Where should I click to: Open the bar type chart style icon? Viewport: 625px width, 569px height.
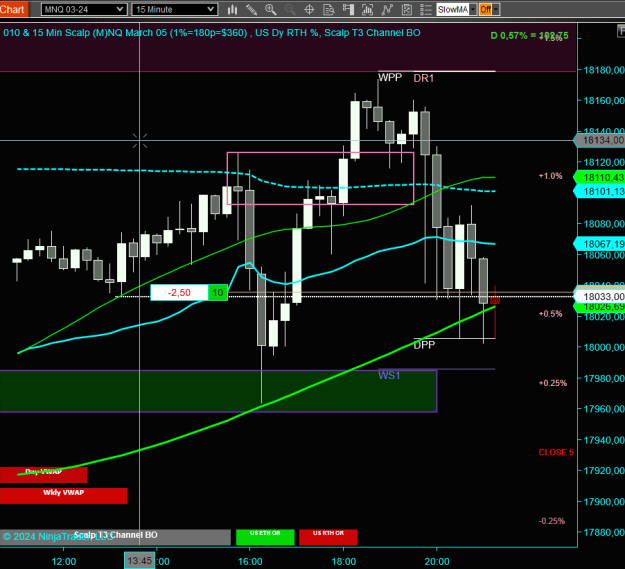232,10
